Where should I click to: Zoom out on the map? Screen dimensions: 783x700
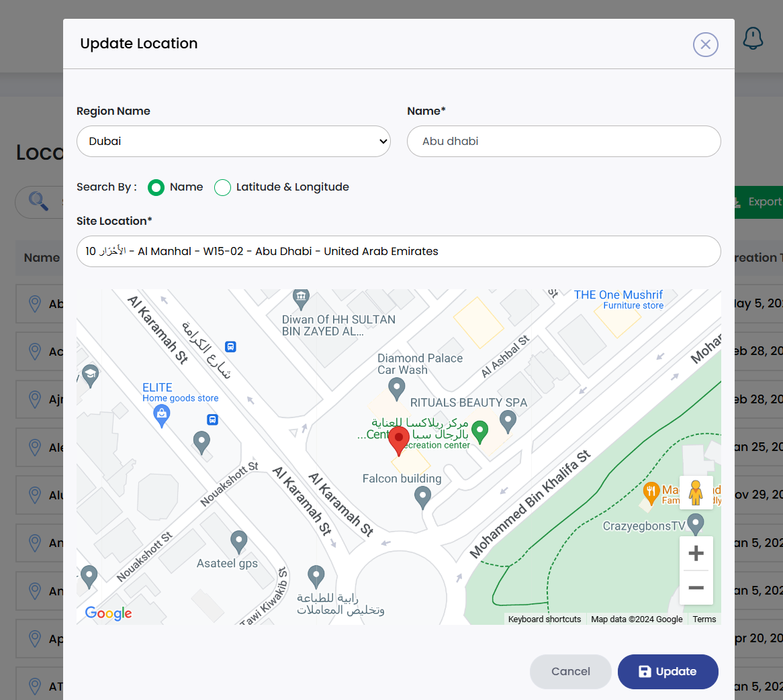[696, 588]
